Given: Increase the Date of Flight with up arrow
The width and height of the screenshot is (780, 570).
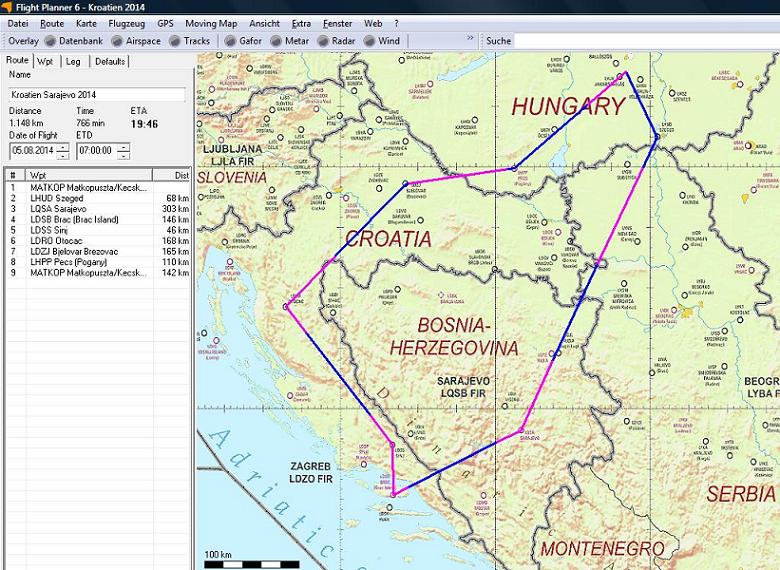Looking at the screenshot, I should [63, 147].
